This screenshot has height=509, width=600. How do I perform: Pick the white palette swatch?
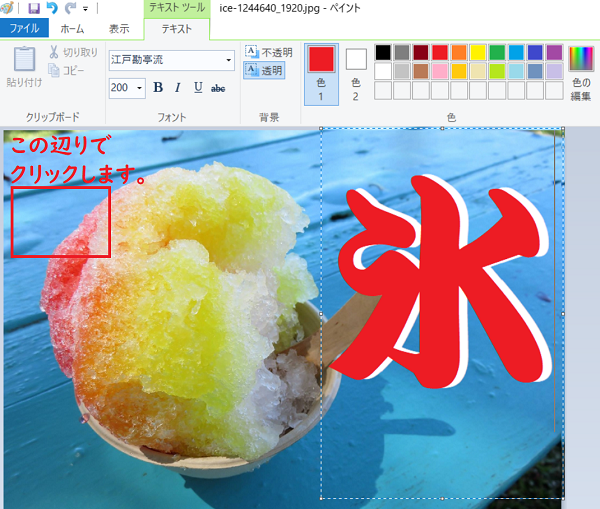tap(383, 71)
